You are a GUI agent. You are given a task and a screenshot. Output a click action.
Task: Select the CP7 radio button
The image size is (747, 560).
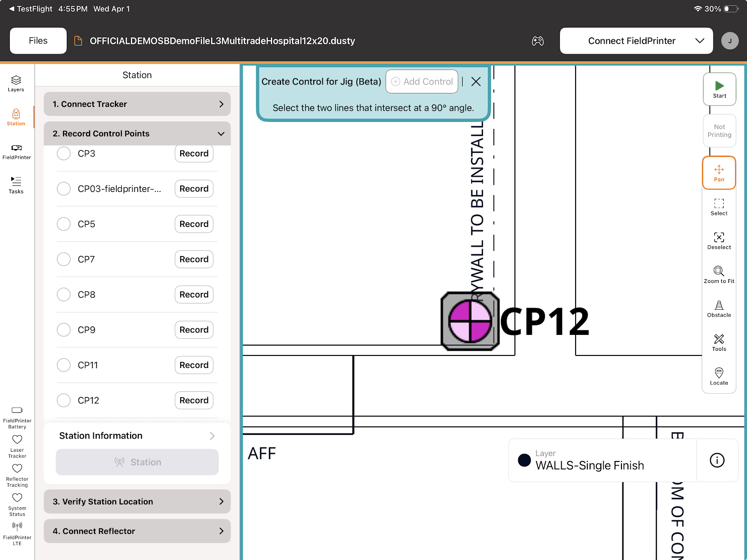63,259
